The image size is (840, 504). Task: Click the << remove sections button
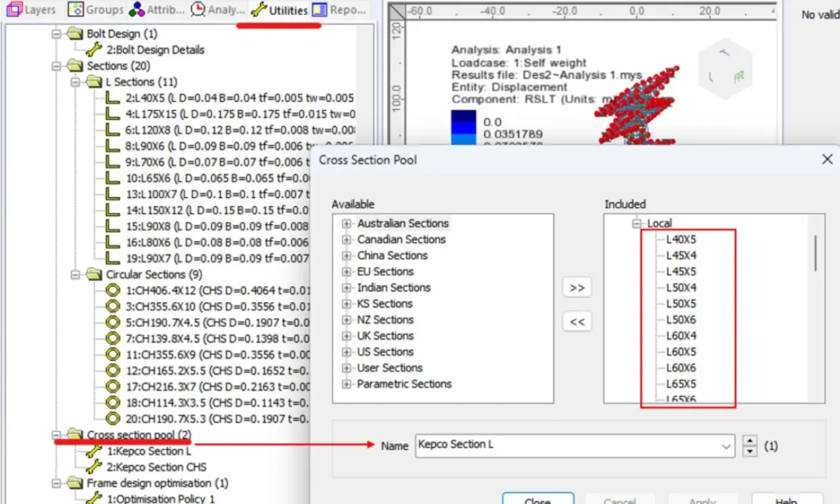click(x=577, y=322)
